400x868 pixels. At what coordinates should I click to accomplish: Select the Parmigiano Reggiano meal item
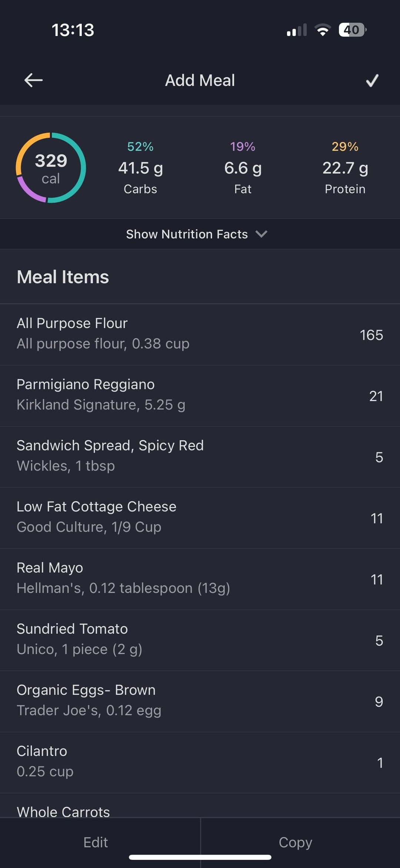pos(200,395)
